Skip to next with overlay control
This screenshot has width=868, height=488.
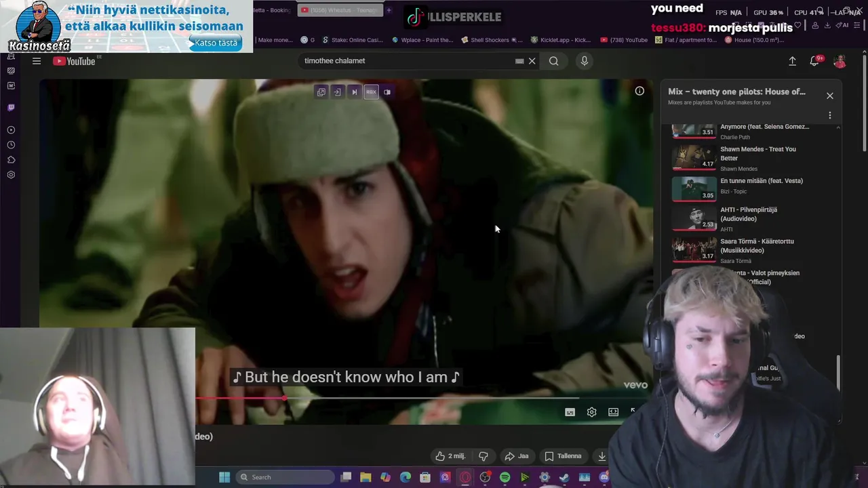[354, 92]
